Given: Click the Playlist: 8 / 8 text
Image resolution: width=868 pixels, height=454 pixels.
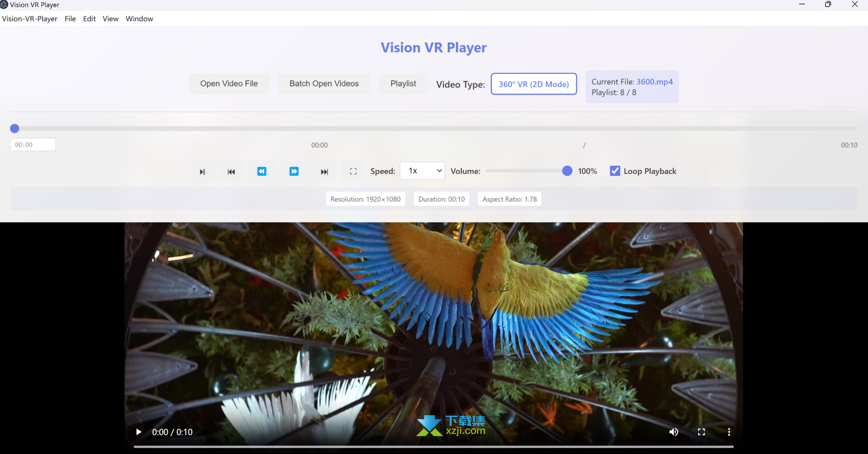Looking at the screenshot, I should [614, 93].
